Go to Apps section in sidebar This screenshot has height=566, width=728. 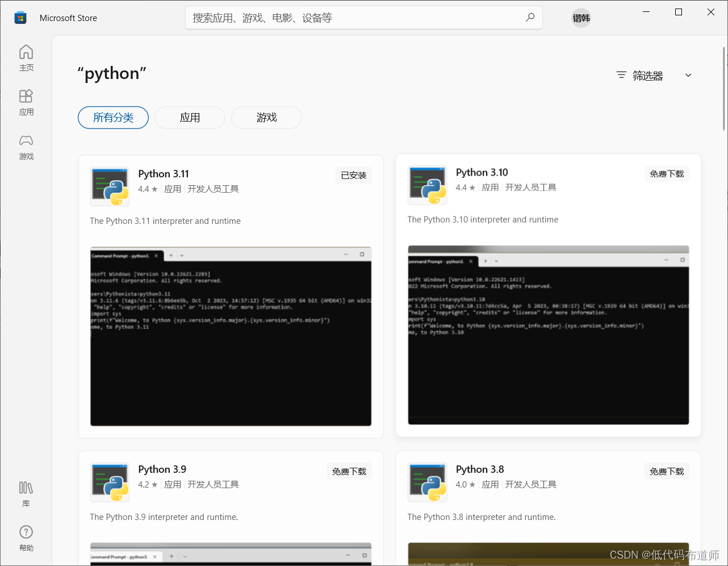point(26,102)
